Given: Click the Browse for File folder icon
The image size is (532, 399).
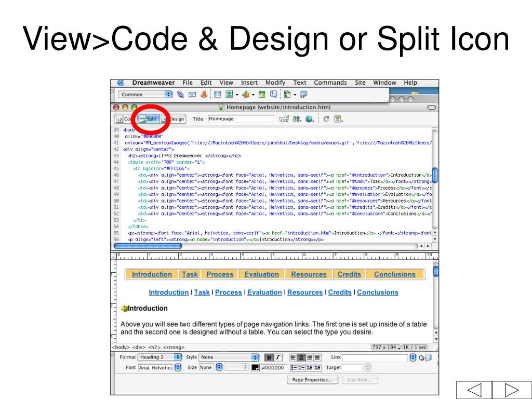Looking at the screenshot, I should [429, 357].
